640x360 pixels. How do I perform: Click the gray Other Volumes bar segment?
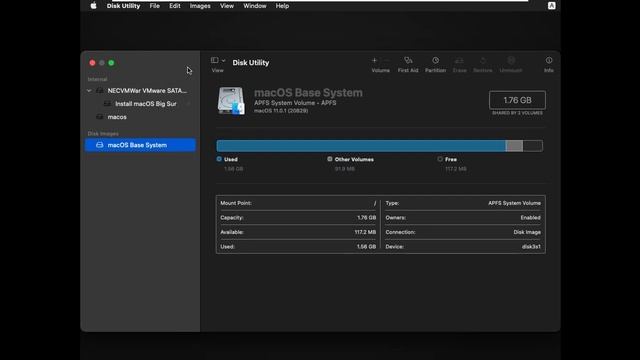click(x=514, y=146)
